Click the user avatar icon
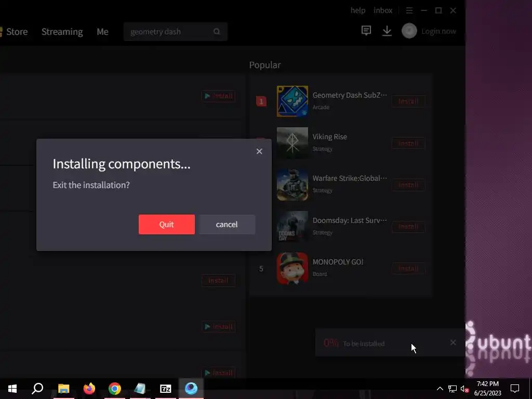The height and width of the screenshot is (399, 532). pos(409,31)
